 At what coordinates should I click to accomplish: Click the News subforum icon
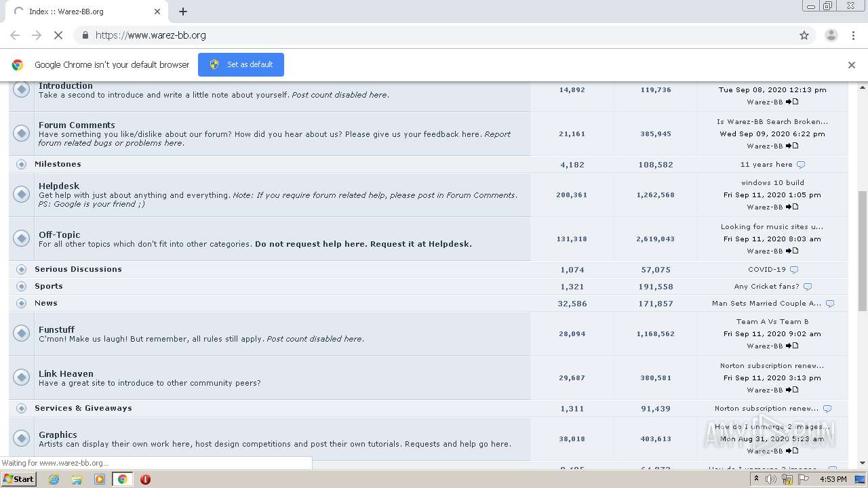(21, 303)
